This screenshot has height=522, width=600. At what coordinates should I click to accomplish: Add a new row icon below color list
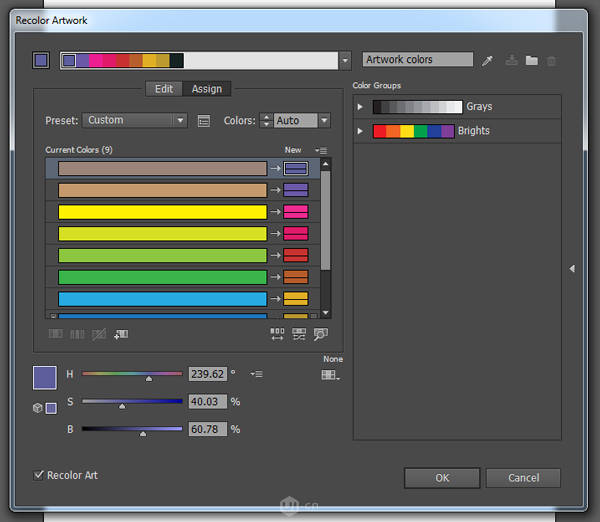click(121, 334)
